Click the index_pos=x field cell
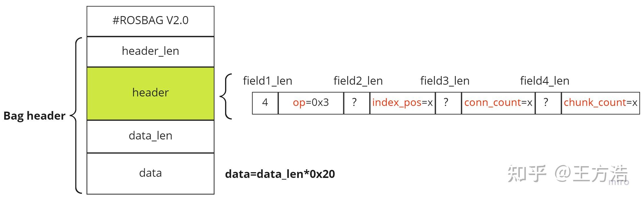 tap(402, 103)
